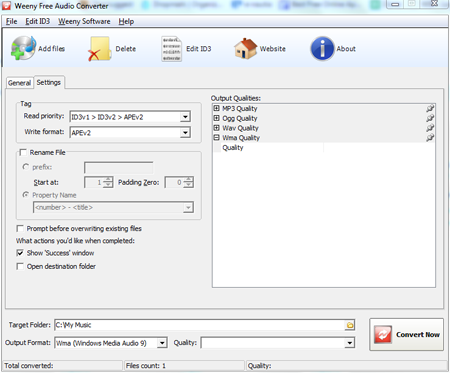Open the Read priority dropdown
450x373 pixels.
pyautogui.click(x=185, y=117)
